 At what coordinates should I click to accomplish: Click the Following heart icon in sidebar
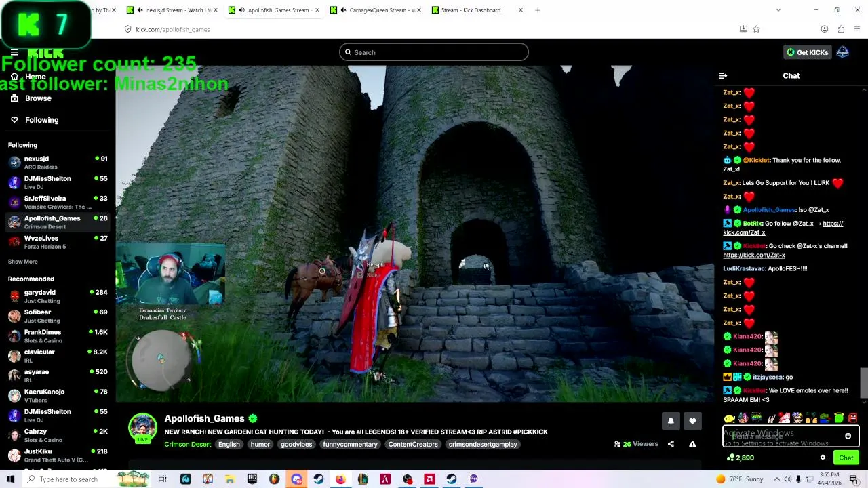point(14,120)
